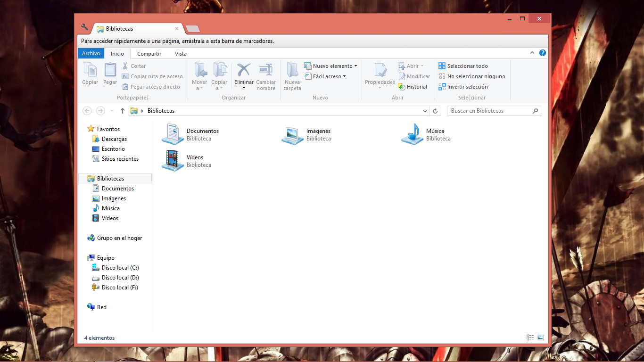The width and height of the screenshot is (644, 362).
Task: Expand the Nuevo elemento dropdown
Action: point(355,66)
